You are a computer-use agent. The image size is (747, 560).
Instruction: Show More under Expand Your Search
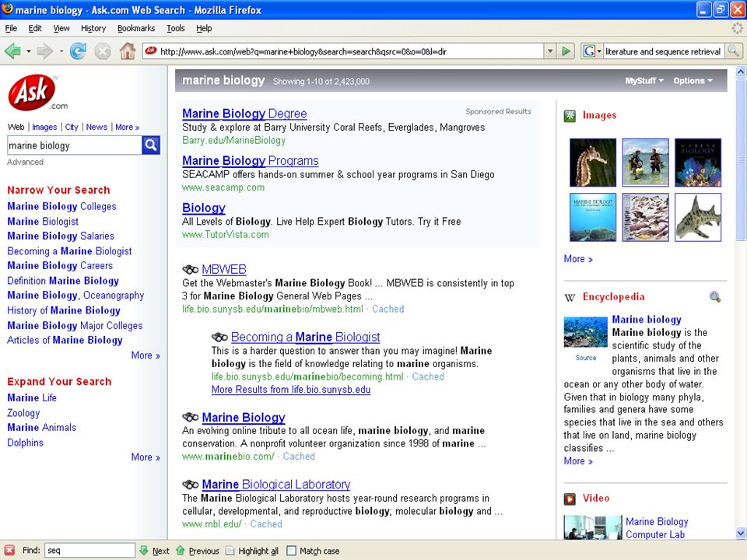(146, 457)
